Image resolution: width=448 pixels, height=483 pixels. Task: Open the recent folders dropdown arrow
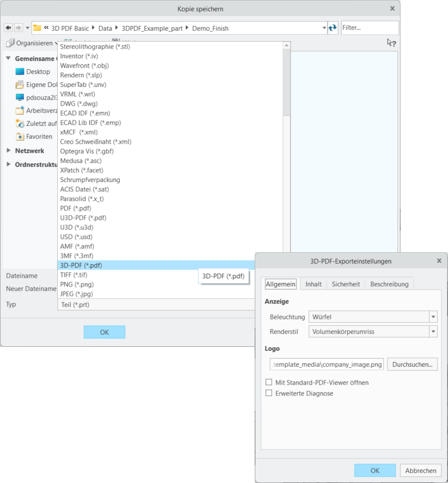point(28,28)
